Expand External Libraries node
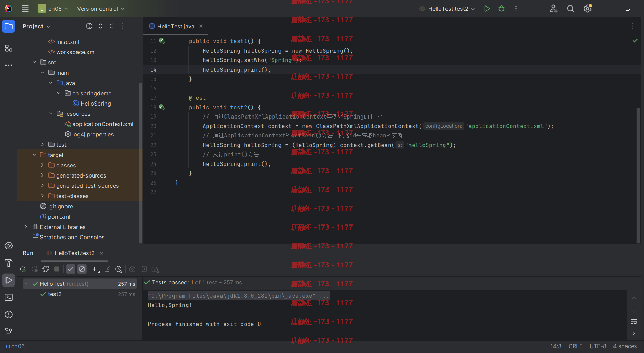644x353 pixels. click(x=26, y=227)
